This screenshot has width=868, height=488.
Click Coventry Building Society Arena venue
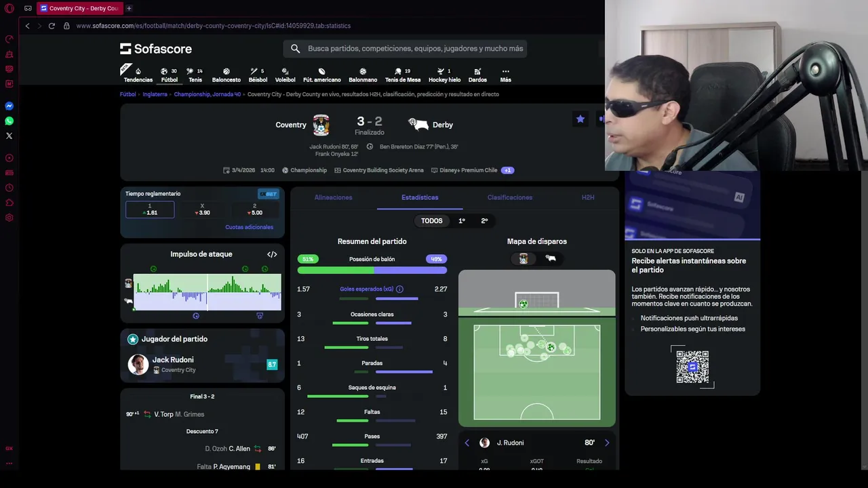(x=383, y=170)
